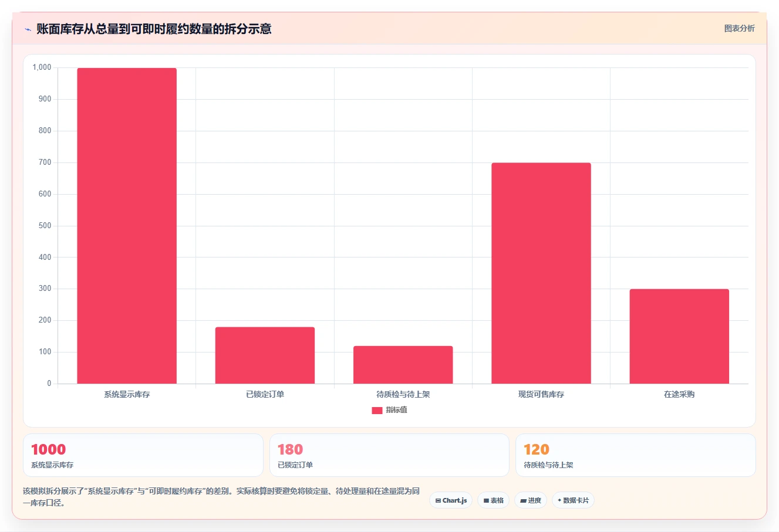Click the 已锁定订单 bar in chart
This screenshot has height=532, width=779.
(265, 355)
